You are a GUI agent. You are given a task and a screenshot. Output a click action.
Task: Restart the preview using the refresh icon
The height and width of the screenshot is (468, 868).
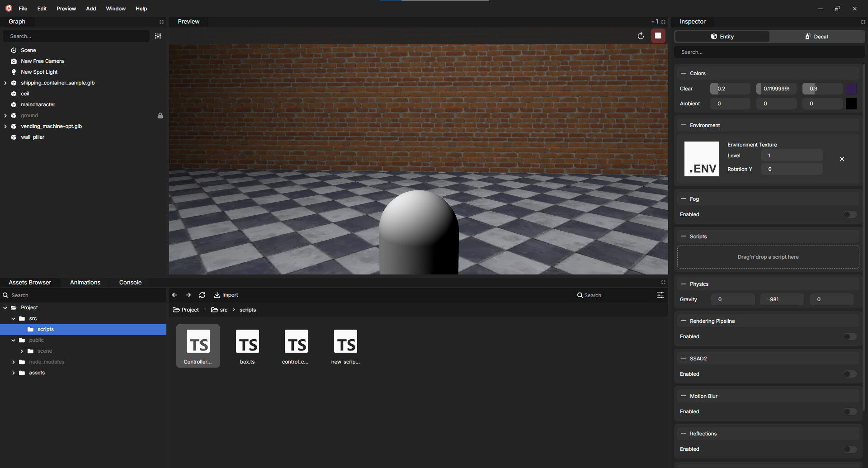(641, 36)
